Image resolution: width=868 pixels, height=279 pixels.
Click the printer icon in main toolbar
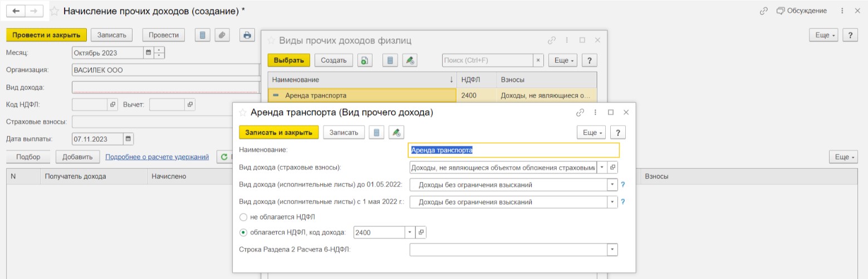(247, 35)
